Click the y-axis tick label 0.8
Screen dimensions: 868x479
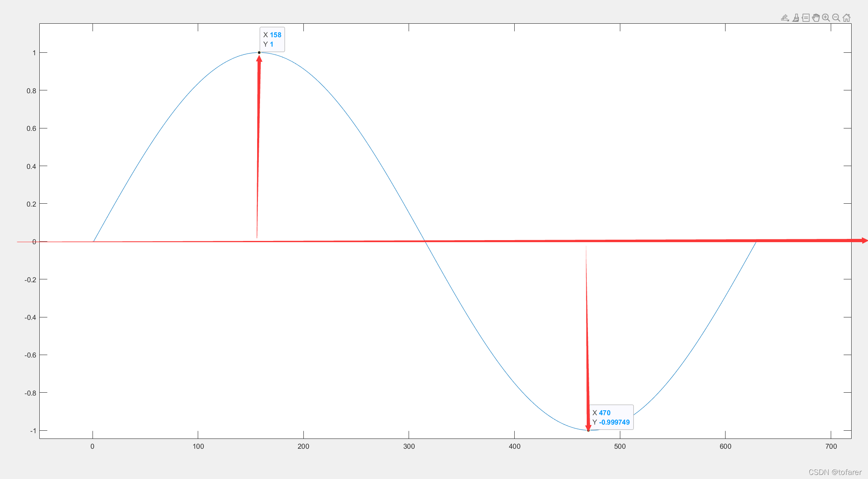pyautogui.click(x=31, y=91)
